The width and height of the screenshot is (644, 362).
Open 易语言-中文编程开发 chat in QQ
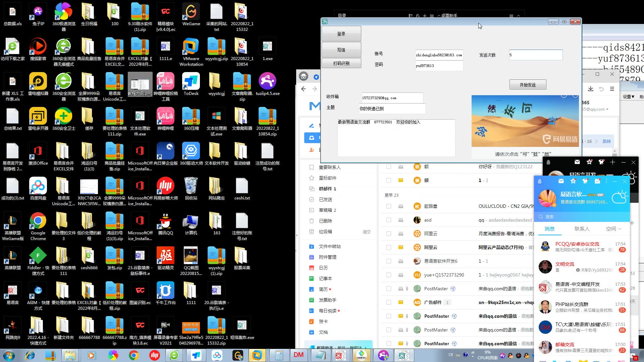tap(582, 287)
